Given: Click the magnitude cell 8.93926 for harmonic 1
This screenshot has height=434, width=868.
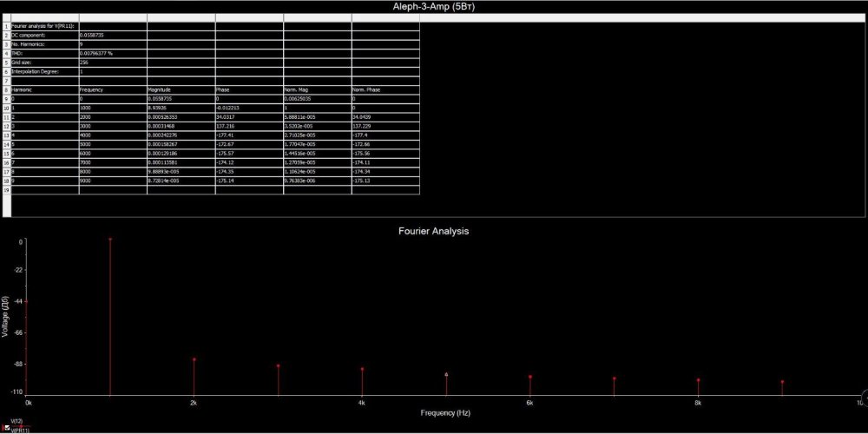Looking at the screenshot, I should (181, 108).
